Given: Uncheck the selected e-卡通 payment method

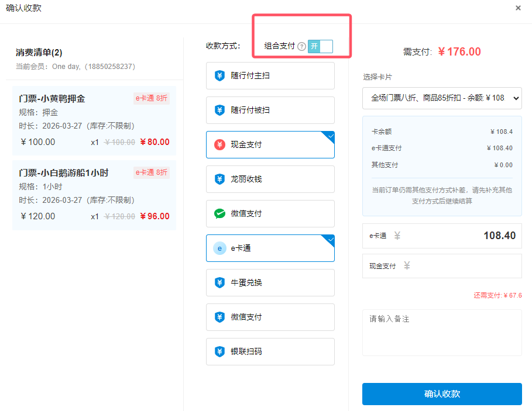Looking at the screenshot, I should tap(270, 248).
